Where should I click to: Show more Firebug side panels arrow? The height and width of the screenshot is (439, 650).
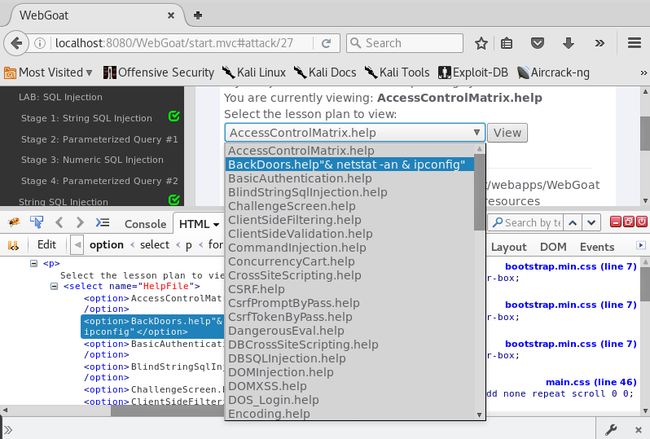tap(641, 245)
